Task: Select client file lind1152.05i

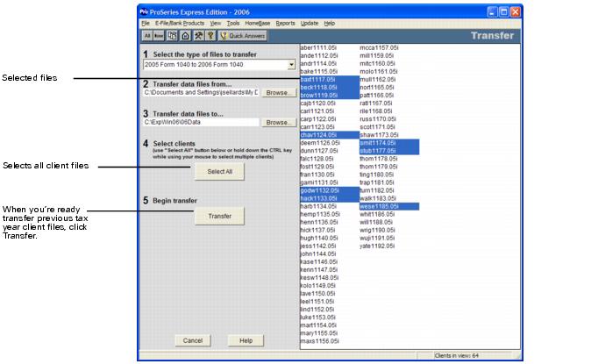Action: click(317, 310)
